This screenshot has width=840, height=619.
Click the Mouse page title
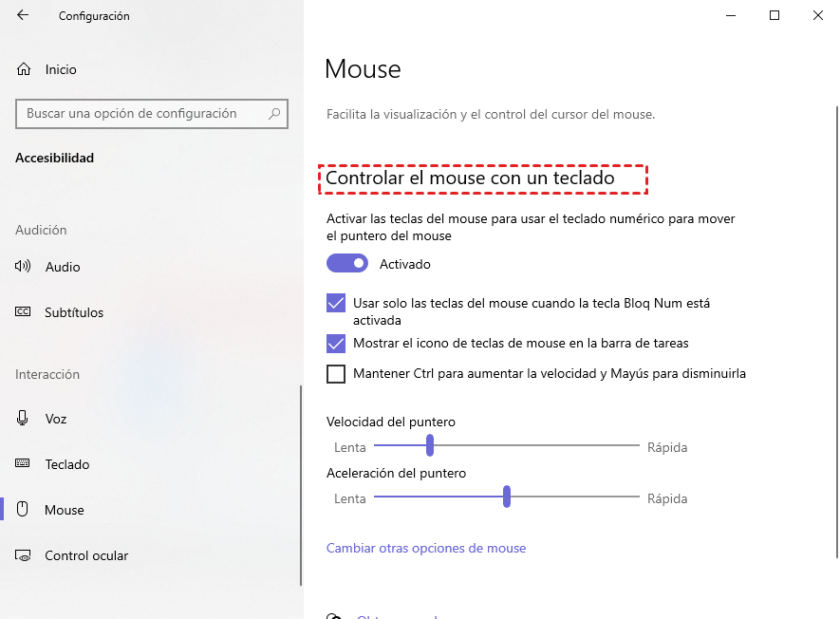pos(363,69)
